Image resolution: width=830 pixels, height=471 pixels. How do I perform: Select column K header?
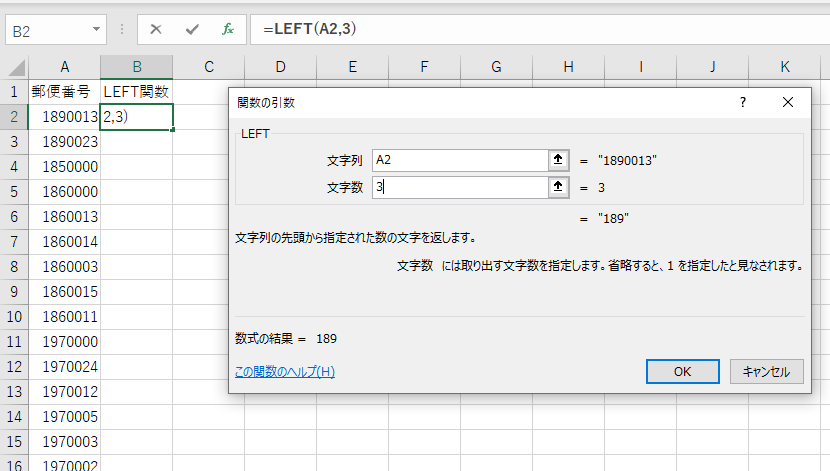click(x=784, y=67)
